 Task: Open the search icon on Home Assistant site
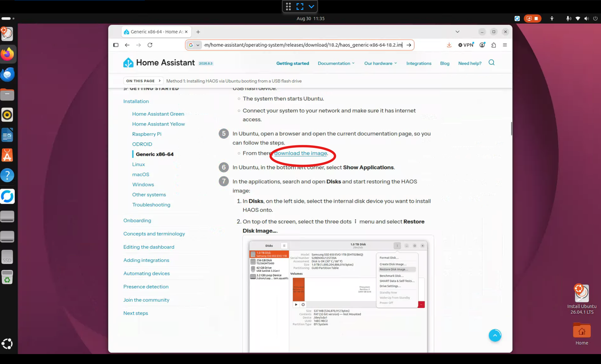492,63
